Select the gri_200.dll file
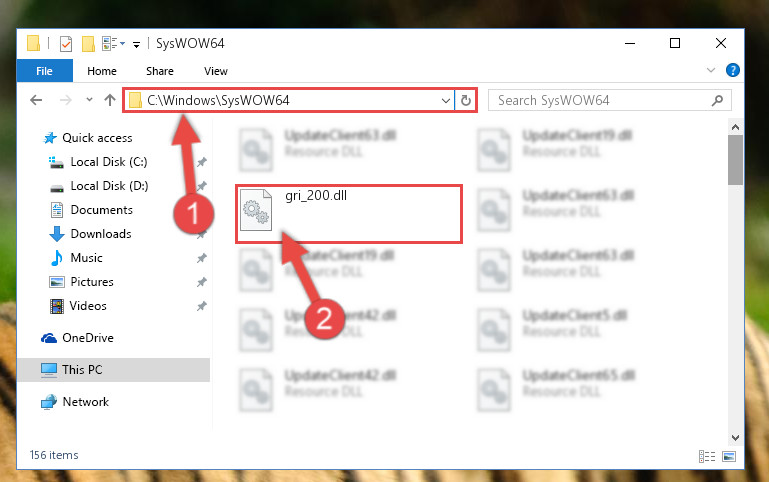This screenshot has height=482, width=769. [349, 214]
